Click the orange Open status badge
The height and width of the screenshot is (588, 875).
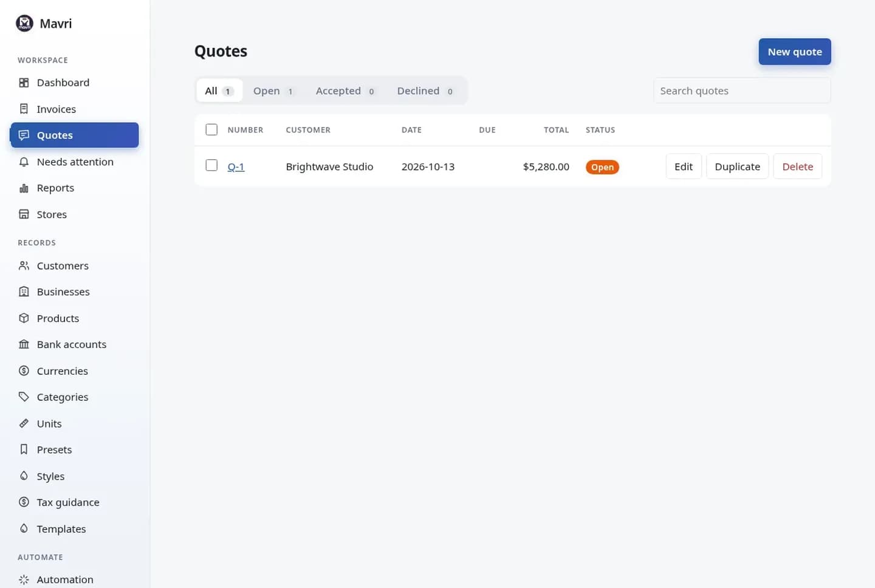[x=602, y=167]
